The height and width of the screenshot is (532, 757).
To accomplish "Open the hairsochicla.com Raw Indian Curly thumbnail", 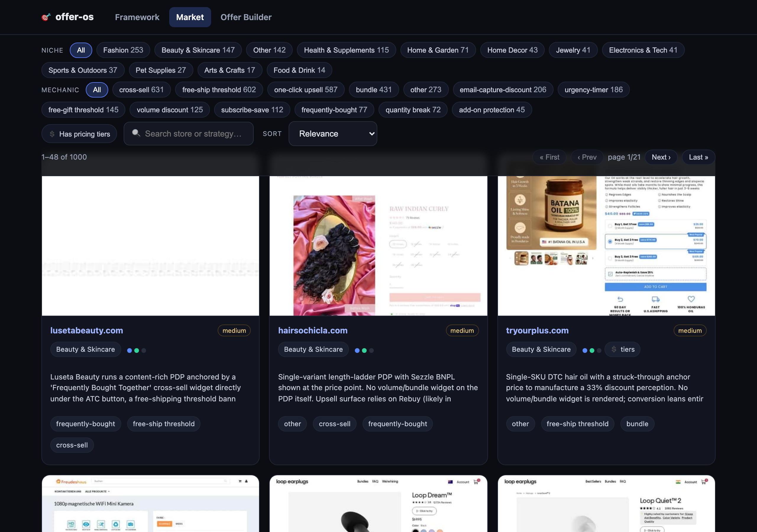I will 378,246.
